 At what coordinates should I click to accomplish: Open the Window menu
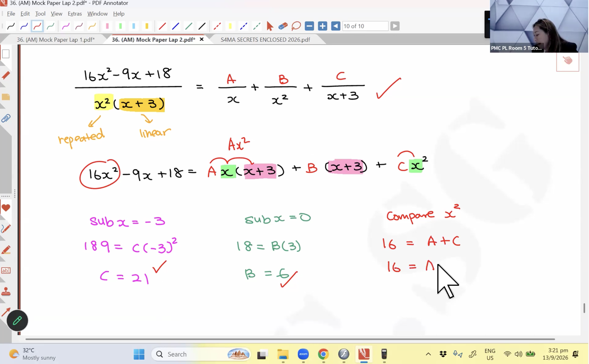(97, 14)
